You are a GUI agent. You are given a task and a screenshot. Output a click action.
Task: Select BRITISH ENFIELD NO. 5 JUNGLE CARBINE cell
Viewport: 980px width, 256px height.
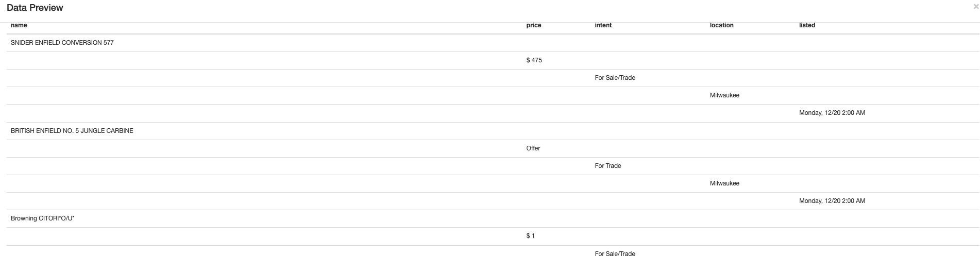[72, 131]
